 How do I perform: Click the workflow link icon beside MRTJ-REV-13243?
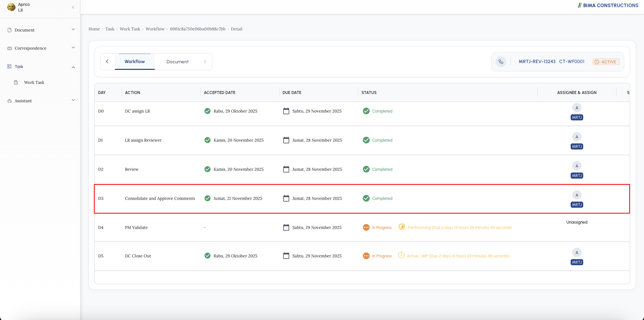coord(501,62)
